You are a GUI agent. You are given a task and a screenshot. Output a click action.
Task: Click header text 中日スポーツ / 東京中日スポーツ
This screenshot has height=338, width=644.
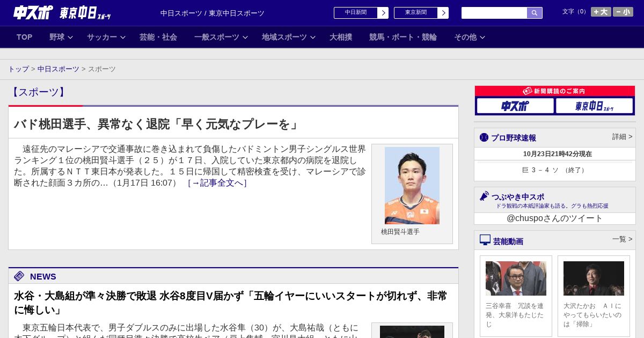pos(213,13)
